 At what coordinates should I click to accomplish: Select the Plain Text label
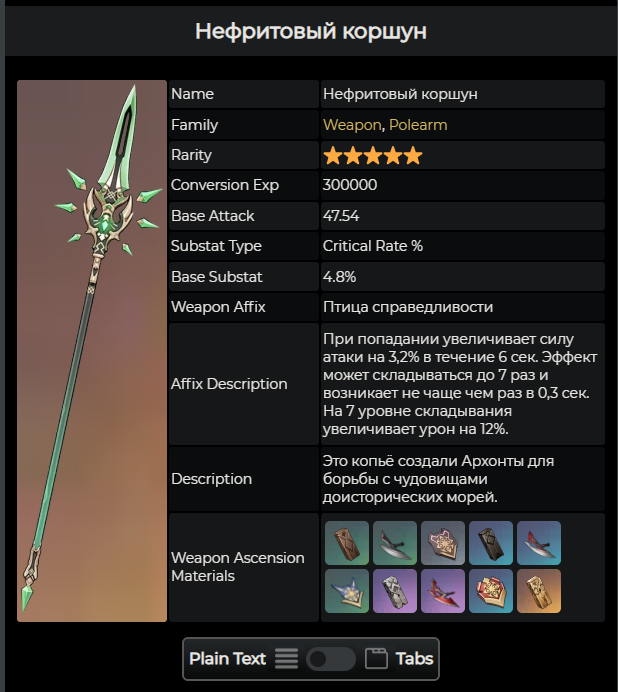pos(227,659)
